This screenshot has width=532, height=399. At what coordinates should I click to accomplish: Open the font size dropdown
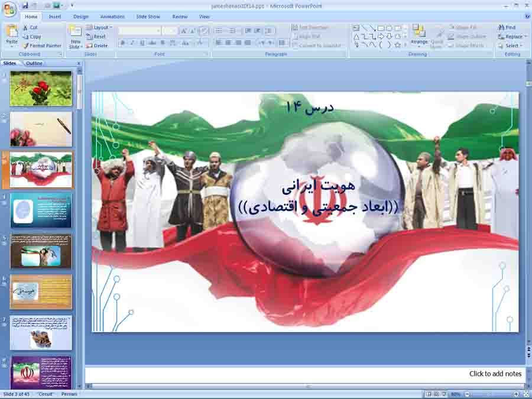175,31
